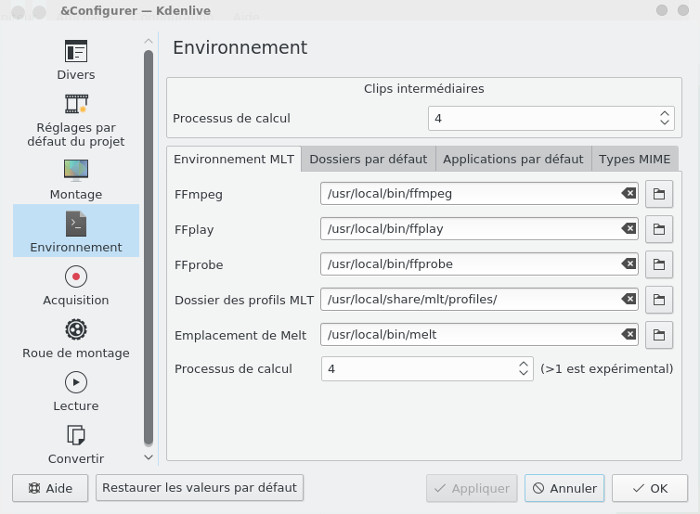The height and width of the screenshot is (514, 700).
Task: Select Roue de montage category
Action: pos(76,338)
